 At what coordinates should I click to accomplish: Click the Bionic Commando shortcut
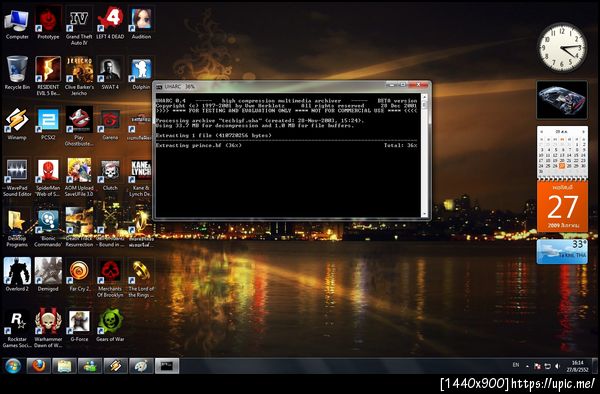coord(48,228)
